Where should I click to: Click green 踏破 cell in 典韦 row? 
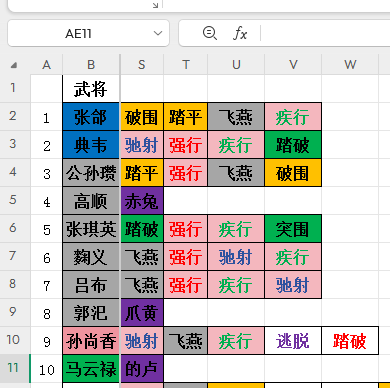pos(293,145)
